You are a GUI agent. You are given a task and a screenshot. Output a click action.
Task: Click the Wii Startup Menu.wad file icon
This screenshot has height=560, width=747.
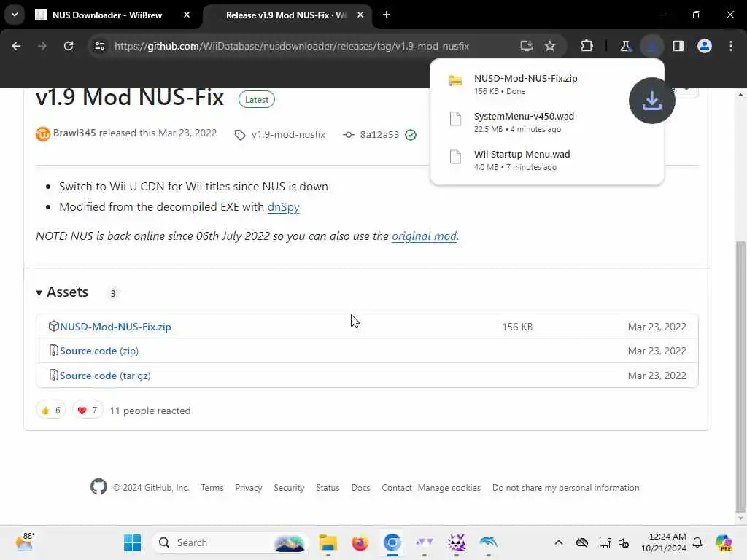click(x=455, y=157)
